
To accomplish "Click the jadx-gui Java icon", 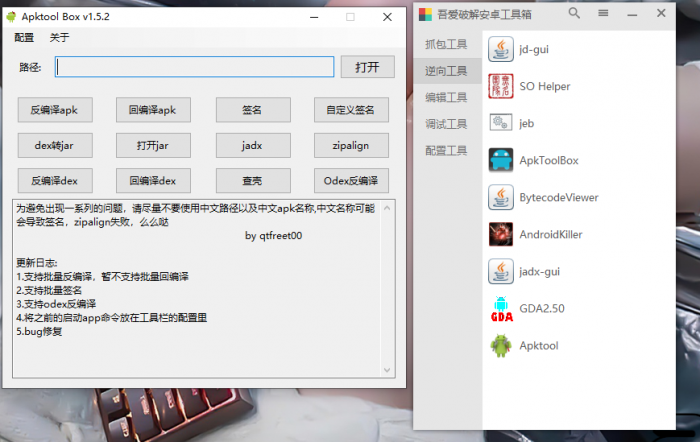I will (500, 271).
